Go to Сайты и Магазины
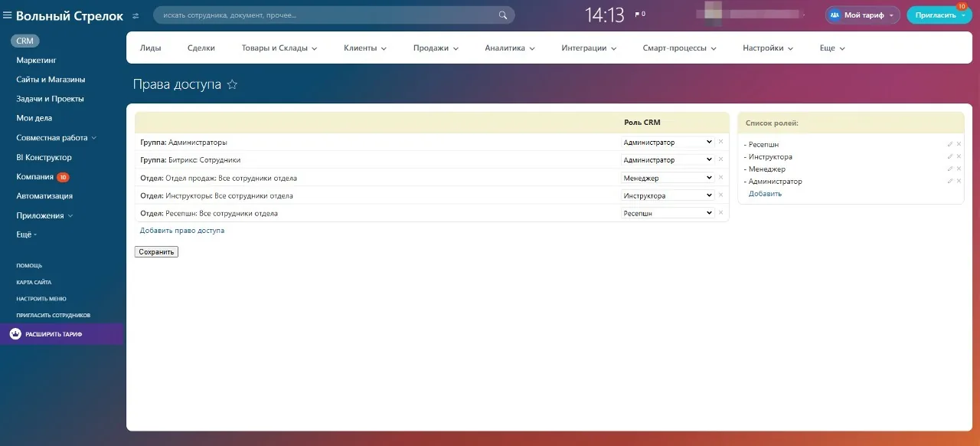 (51, 80)
